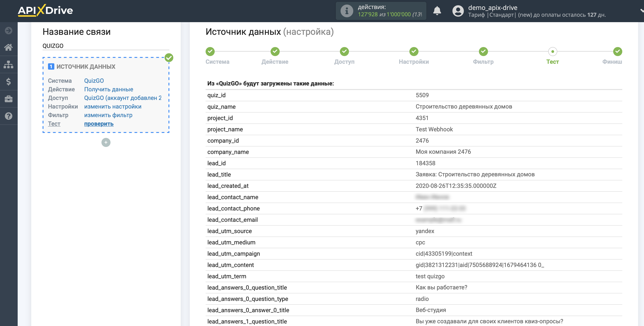Click the home icon in sidebar

[x=9, y=47]
